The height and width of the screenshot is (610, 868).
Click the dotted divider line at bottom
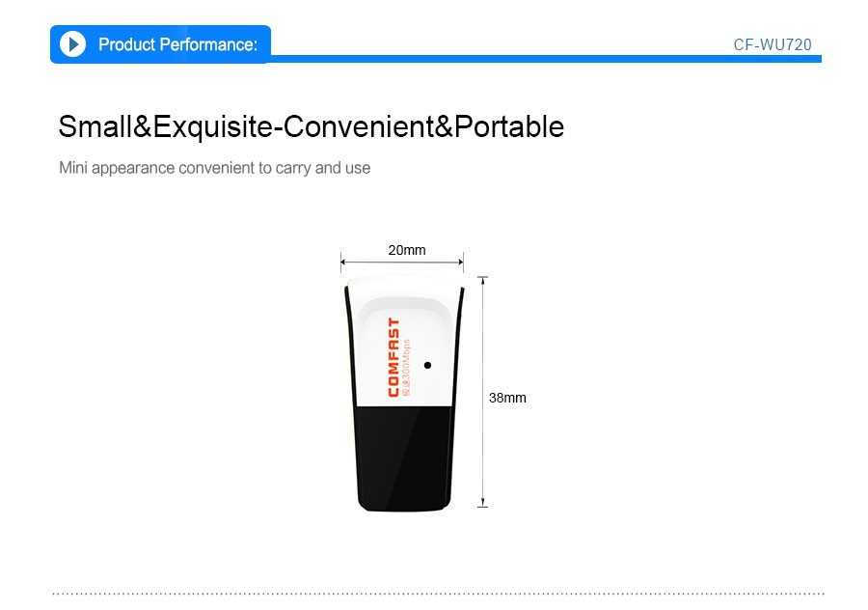click(x=437, y=594)
